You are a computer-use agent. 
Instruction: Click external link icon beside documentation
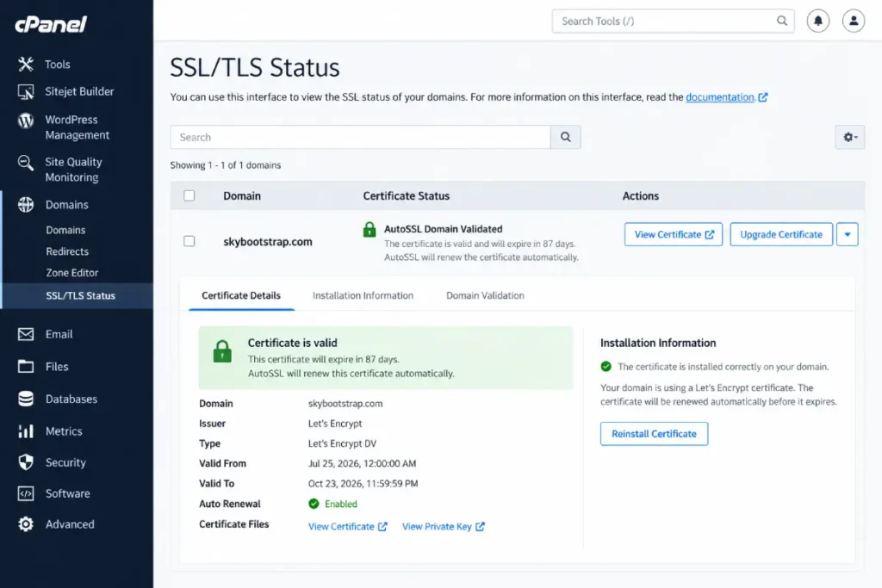pyautogui.click(x=763, y=97)
